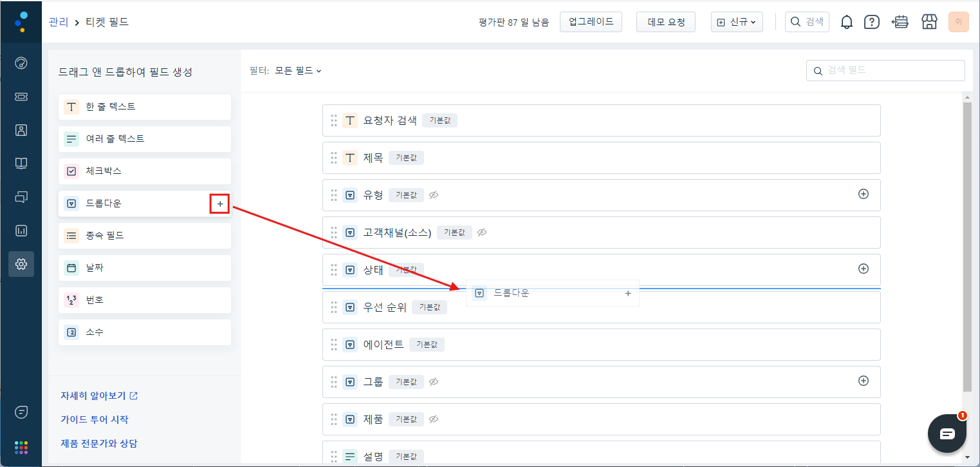Image resolution: width=980 pixels, height=467 pixels.
Task: Click the 데모 요청 button
Action: [x=666, y=22]
